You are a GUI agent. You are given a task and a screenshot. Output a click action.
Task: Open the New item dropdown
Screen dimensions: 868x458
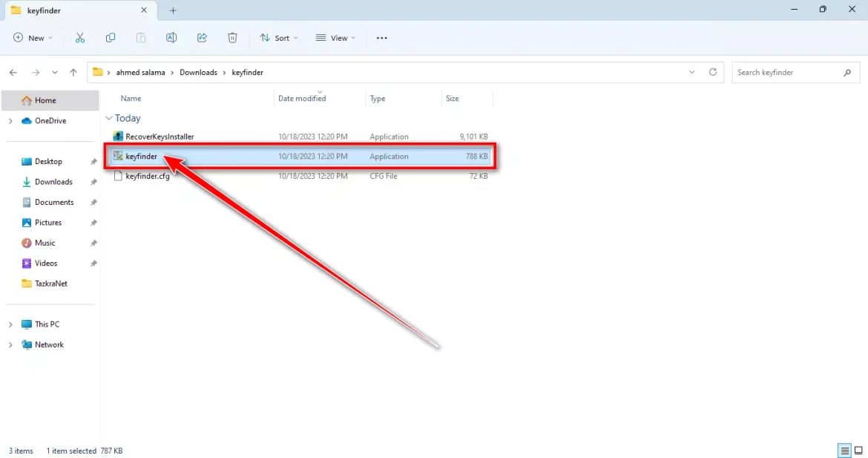[33, 38]
